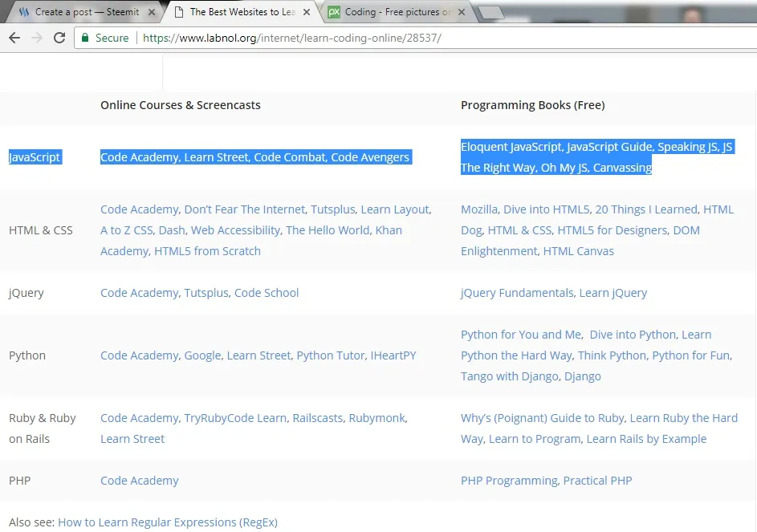Image resolution: width=757 pixels, height=532 pixels.
Task: Open Dive into Python link
Action: click(x=633, y=334)
